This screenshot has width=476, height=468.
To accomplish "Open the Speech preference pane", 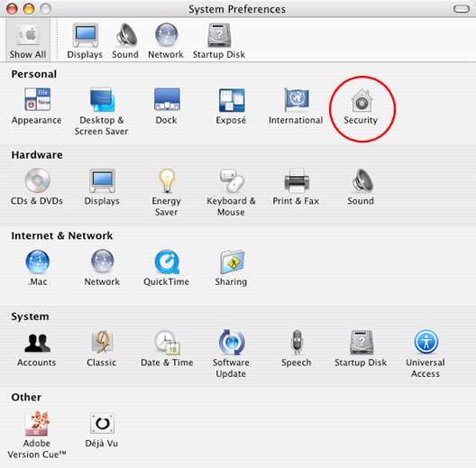I will tap(297, 348).
